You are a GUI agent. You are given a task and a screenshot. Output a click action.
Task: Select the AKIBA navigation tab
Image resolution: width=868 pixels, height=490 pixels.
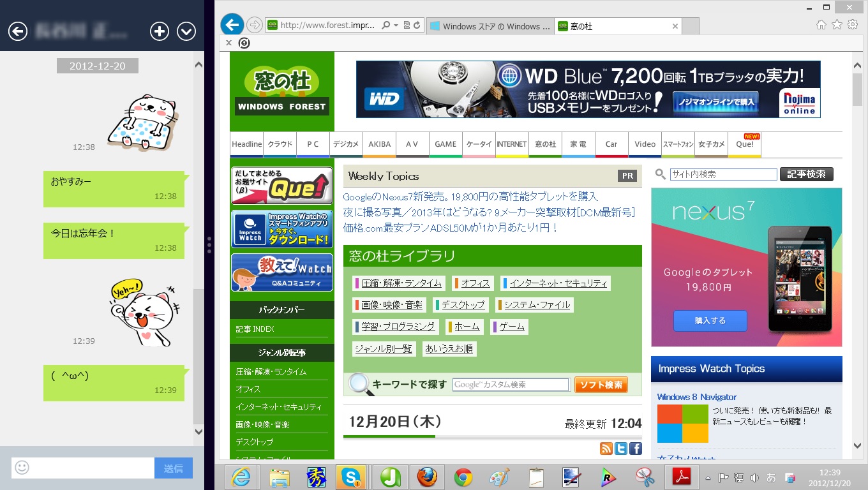point(379,145)
